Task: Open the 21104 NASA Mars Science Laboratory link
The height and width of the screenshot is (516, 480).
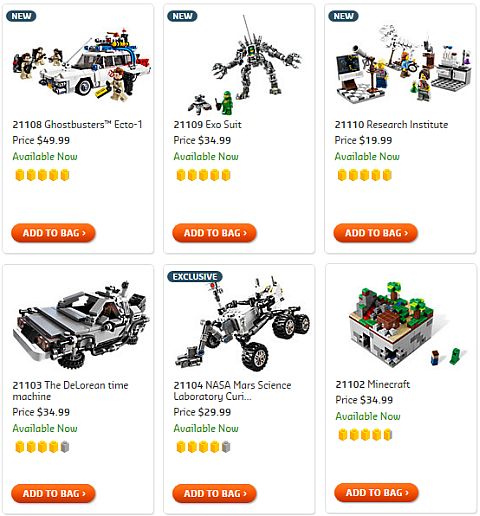Action: pyautogui.click(x=232, y=391)
